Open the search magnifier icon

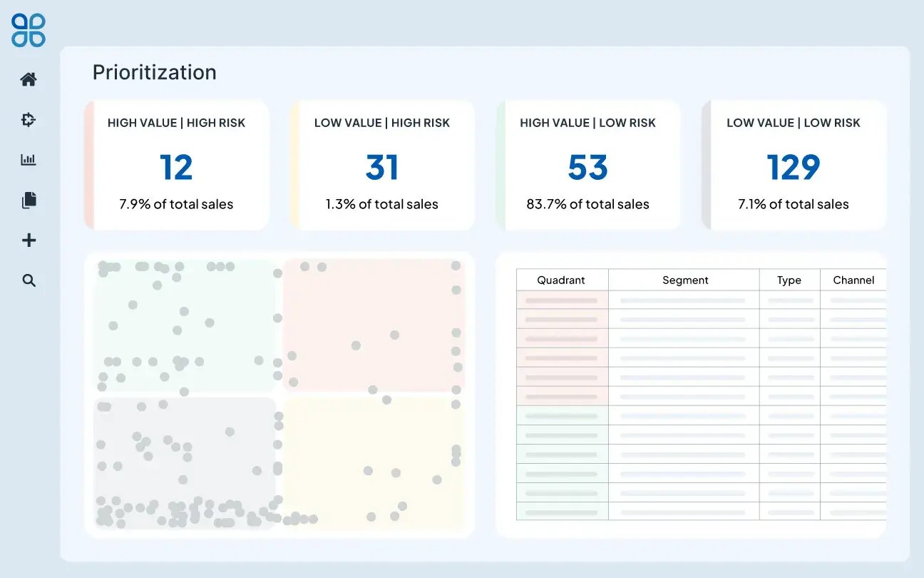pos(29,280)
